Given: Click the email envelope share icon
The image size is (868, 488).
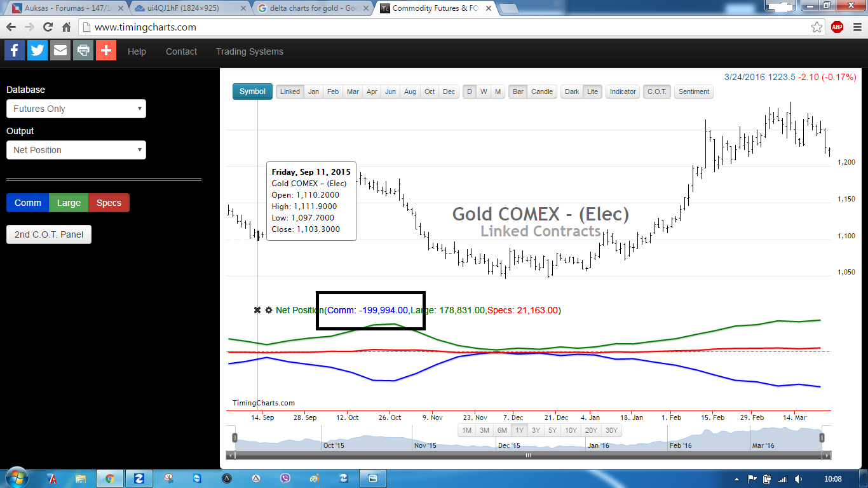Looking at the screenshot, I should [60, 50].
